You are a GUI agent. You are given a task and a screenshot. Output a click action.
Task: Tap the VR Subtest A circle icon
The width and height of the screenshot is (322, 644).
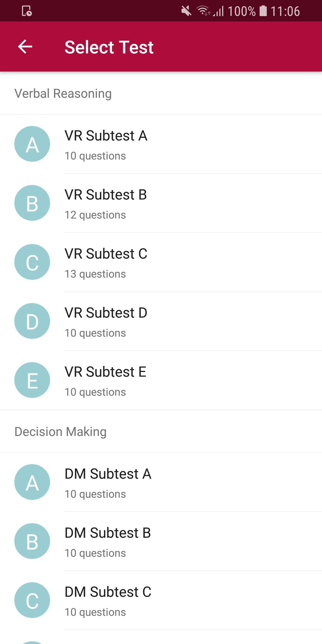pyautogui.click(x=32, y=144)
